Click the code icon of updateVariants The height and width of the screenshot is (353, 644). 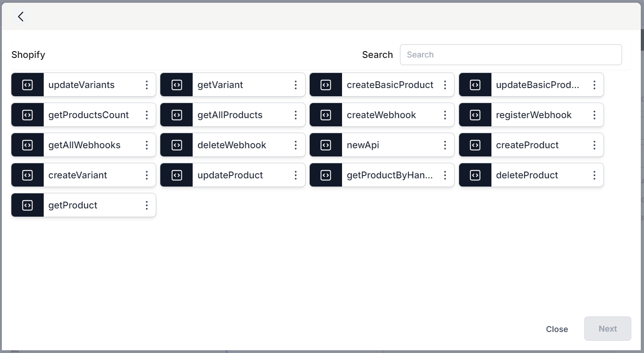click(x=27, y=85)
